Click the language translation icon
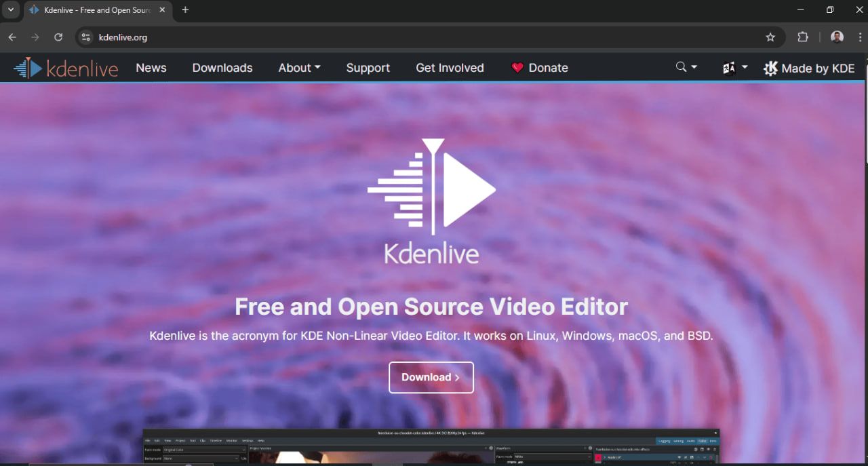868x466 pixels. coord(729,67)
